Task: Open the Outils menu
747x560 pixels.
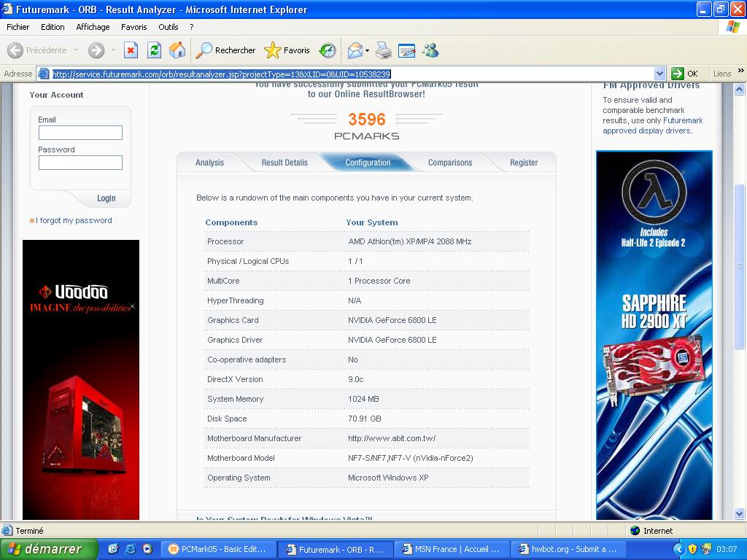Action: pos(169,27)
